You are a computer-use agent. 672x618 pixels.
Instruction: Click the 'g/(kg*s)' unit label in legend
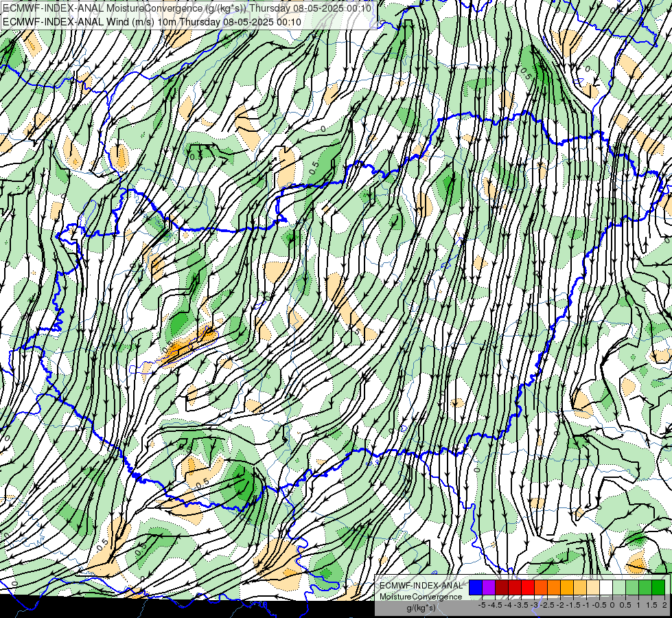click(x=421, y=608)
